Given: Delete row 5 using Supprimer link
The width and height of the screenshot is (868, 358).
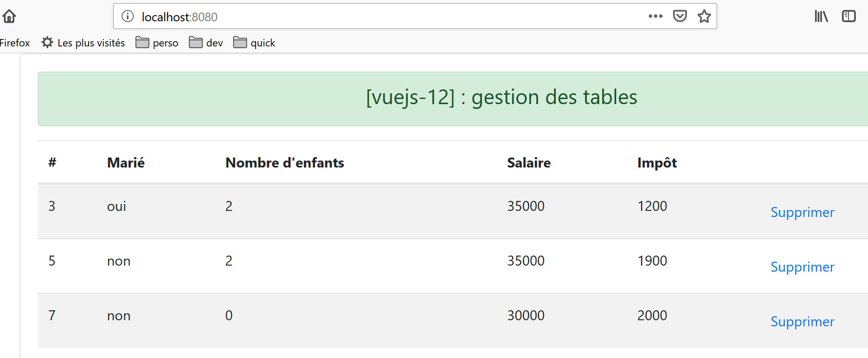Looking at the screenshot, I should 802,267.
